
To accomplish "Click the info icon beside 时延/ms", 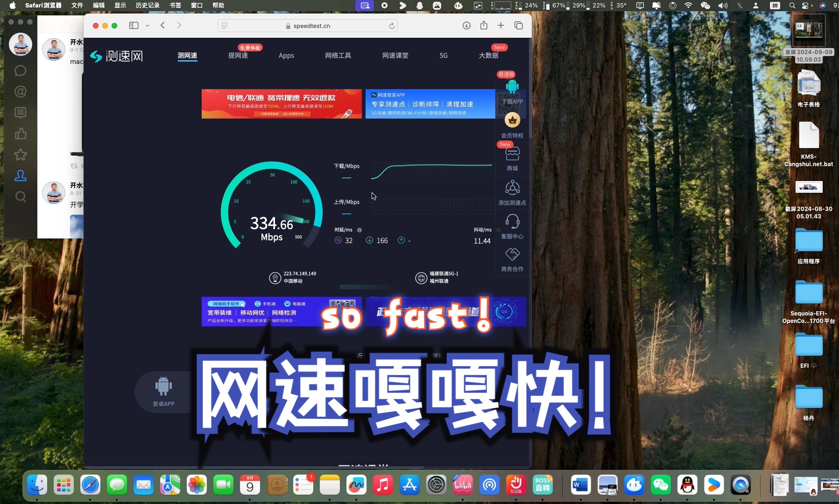I will pos(360,230).
